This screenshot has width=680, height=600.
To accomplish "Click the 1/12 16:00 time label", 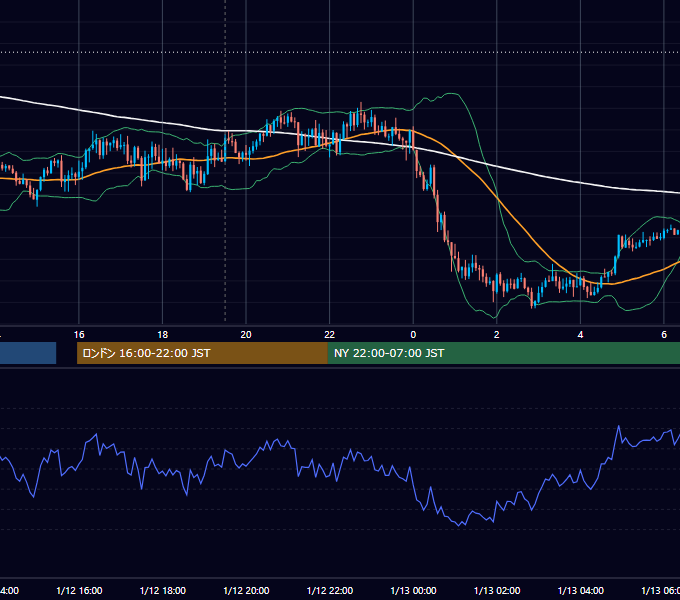I will 79,590.
